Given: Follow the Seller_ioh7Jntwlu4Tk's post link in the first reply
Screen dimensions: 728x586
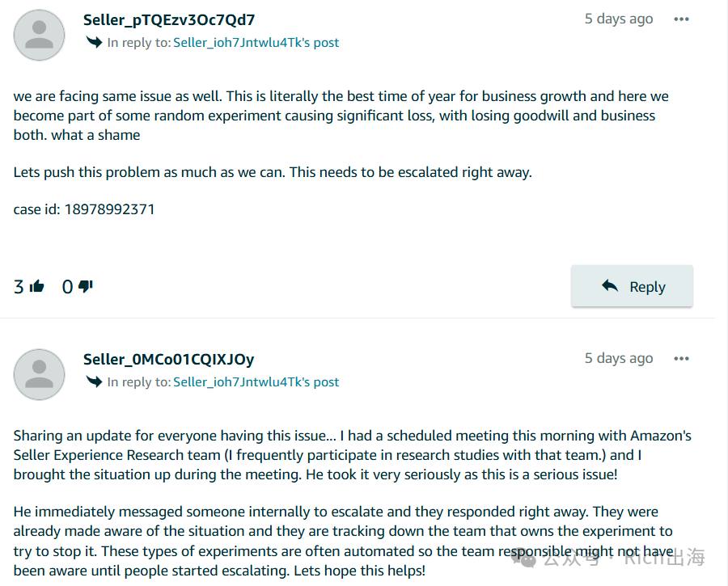Looking at the screenshot, I should click(256, 43).
